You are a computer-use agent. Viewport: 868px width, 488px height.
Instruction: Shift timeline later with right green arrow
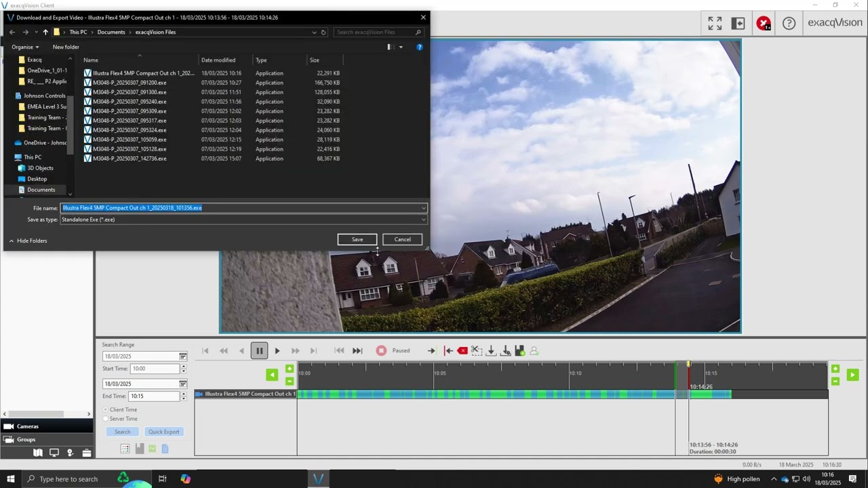[852, 375]
